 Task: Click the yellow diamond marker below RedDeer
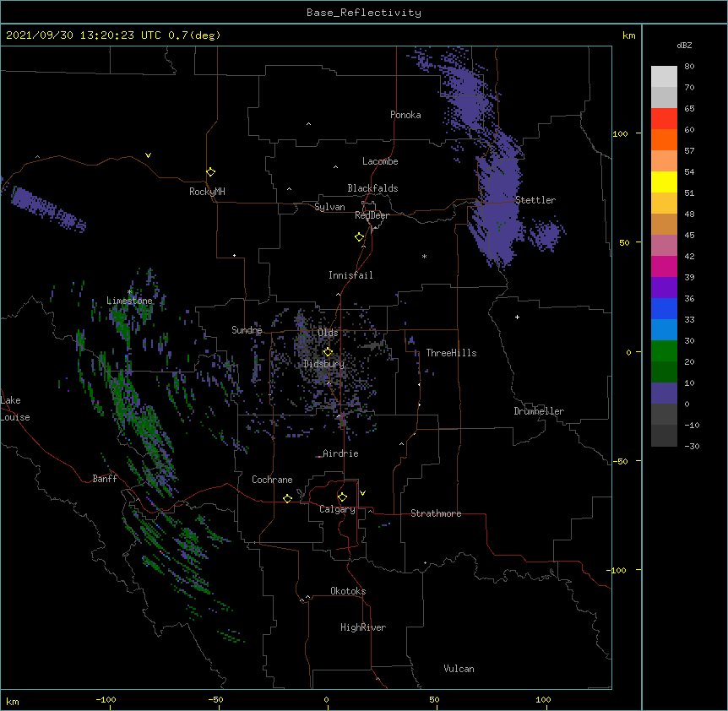(x=360, y=237)
